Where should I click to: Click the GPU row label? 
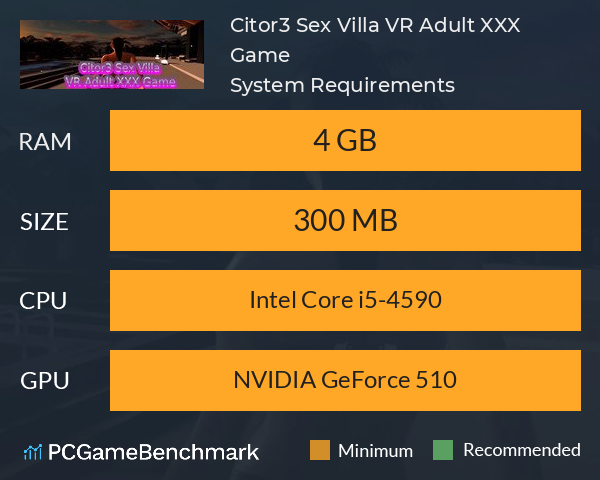coord(45,380)
